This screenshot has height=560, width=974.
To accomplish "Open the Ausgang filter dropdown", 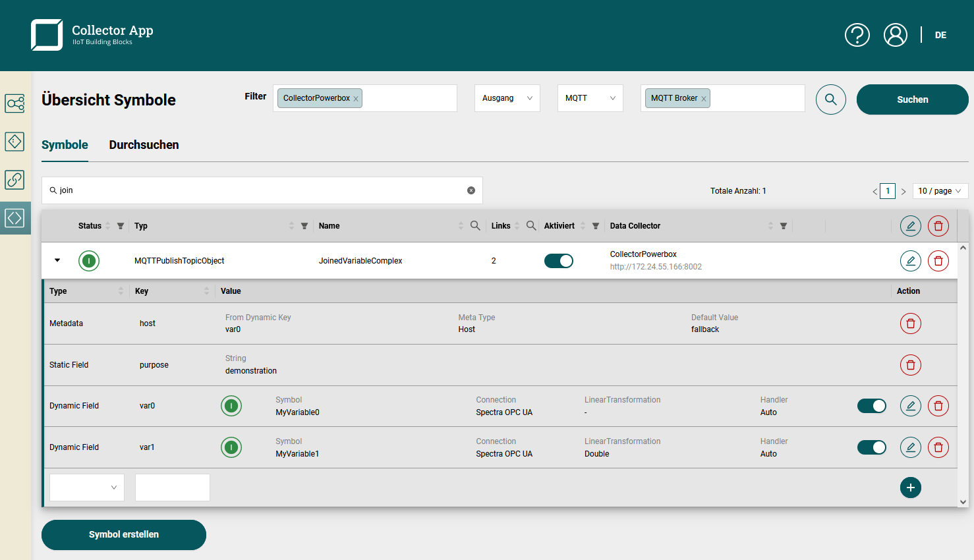I will (507, 98).
